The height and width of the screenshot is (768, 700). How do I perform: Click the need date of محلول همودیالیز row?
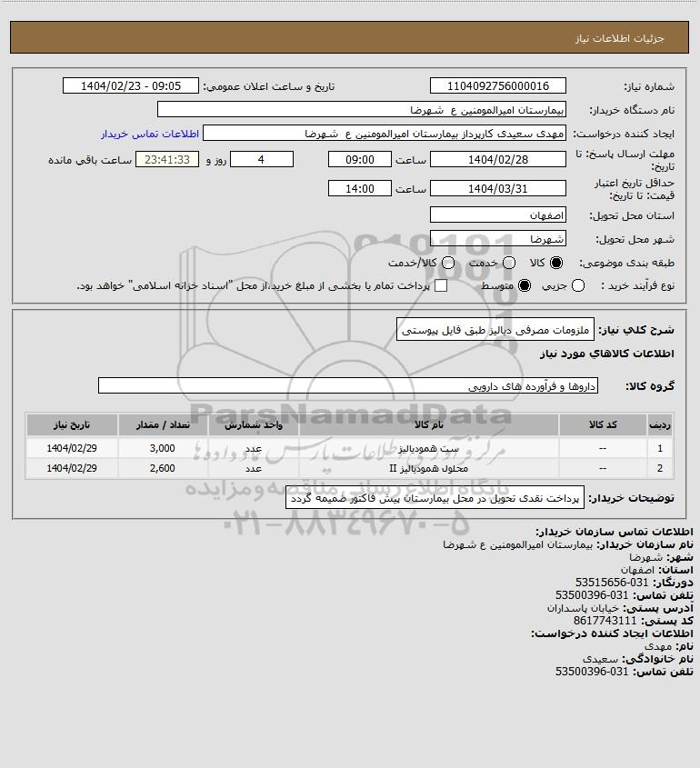[72, 468]
